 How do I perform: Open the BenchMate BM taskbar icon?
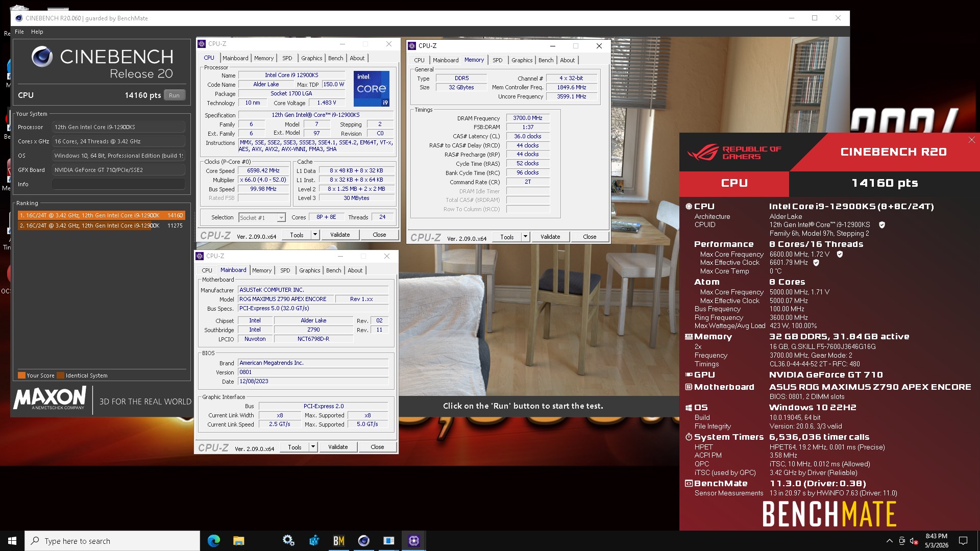(338, 541)
